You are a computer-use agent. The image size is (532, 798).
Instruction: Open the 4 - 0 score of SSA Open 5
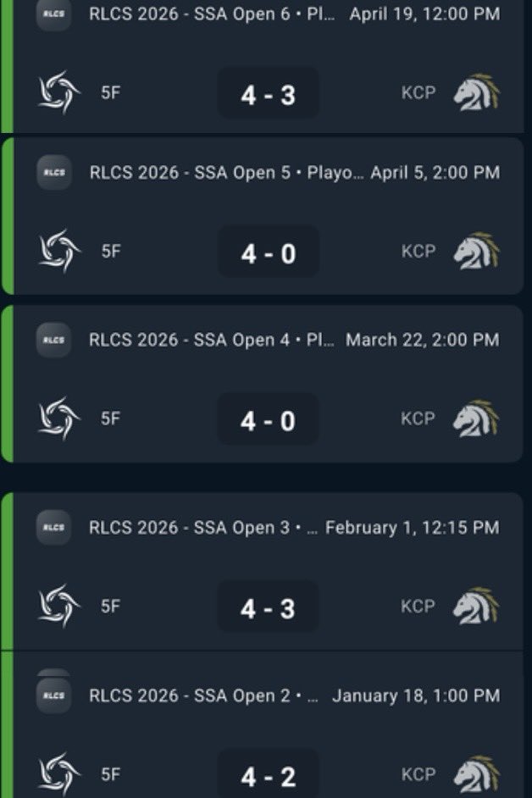point(269,252)
